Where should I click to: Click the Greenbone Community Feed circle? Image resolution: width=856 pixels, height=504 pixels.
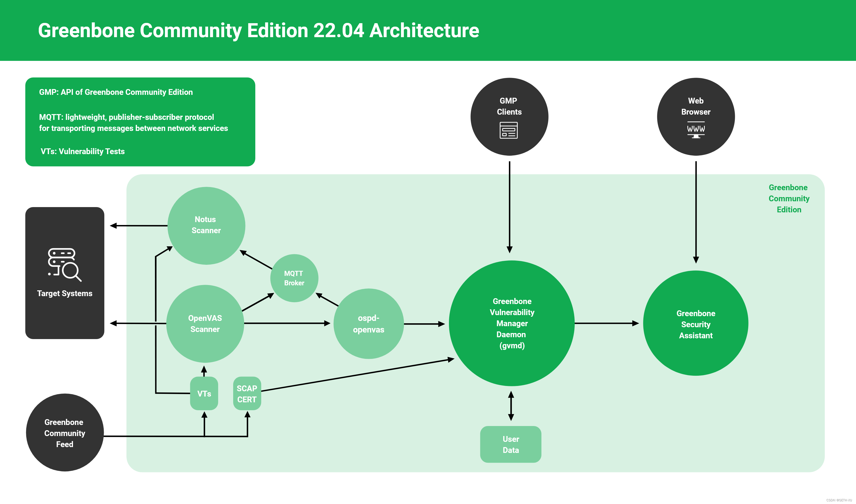(x=65, y=433)
